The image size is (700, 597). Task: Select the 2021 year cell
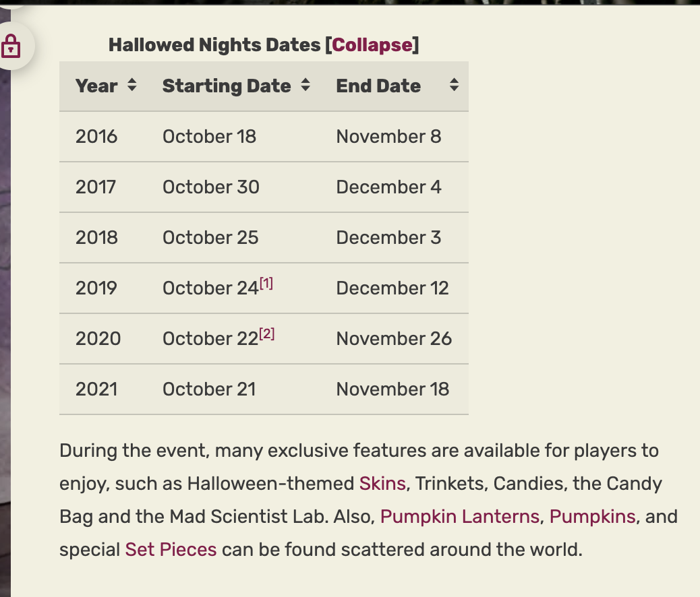[96, 389]
